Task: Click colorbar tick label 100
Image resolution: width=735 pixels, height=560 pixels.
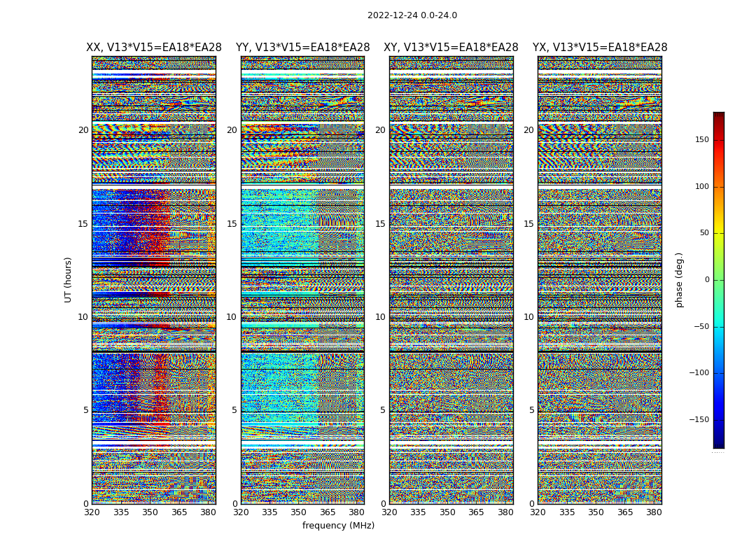Action: point(702,186)
